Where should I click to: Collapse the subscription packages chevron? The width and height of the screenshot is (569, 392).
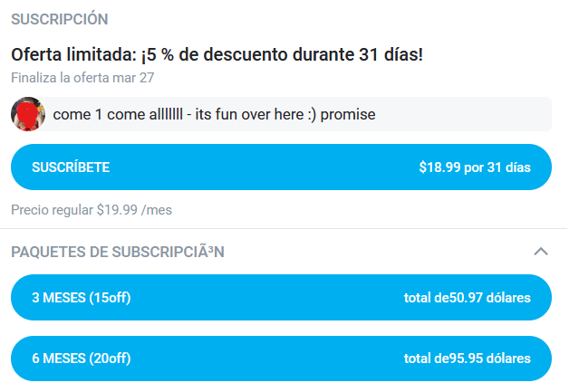(x=541, y=252)
